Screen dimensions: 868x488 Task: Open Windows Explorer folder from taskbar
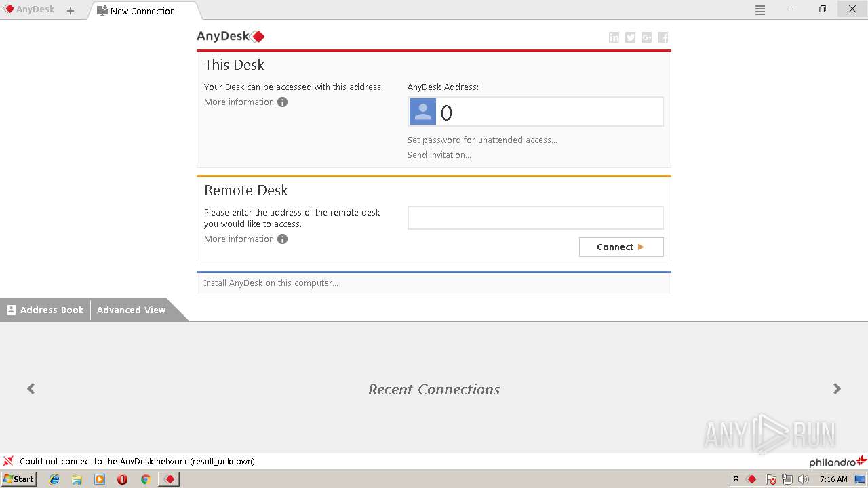pyautogui.click(x=77, y=479)
